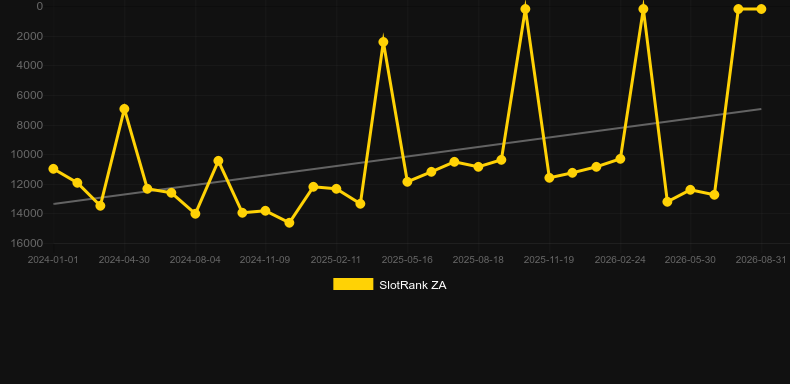Image resolution: width=790 pixels, height=384 pixels.
Task: Select the data point at 2024-11-09
Action: [266, 211]
